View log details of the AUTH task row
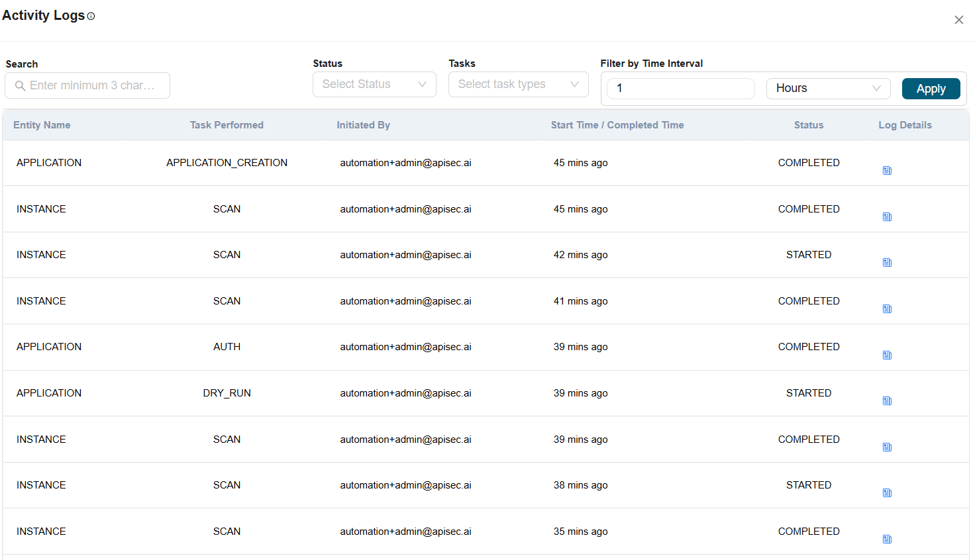This screenshot has height=560, width=975. (x=887, y=355)
